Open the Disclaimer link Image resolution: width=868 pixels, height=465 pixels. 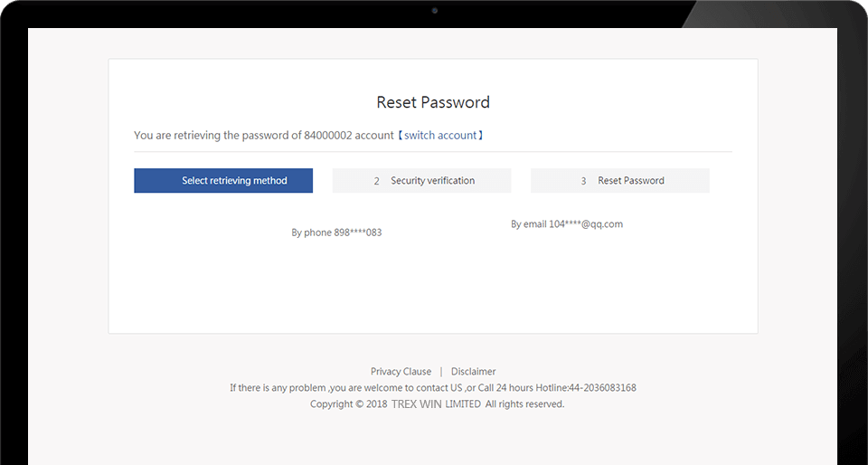473,372
